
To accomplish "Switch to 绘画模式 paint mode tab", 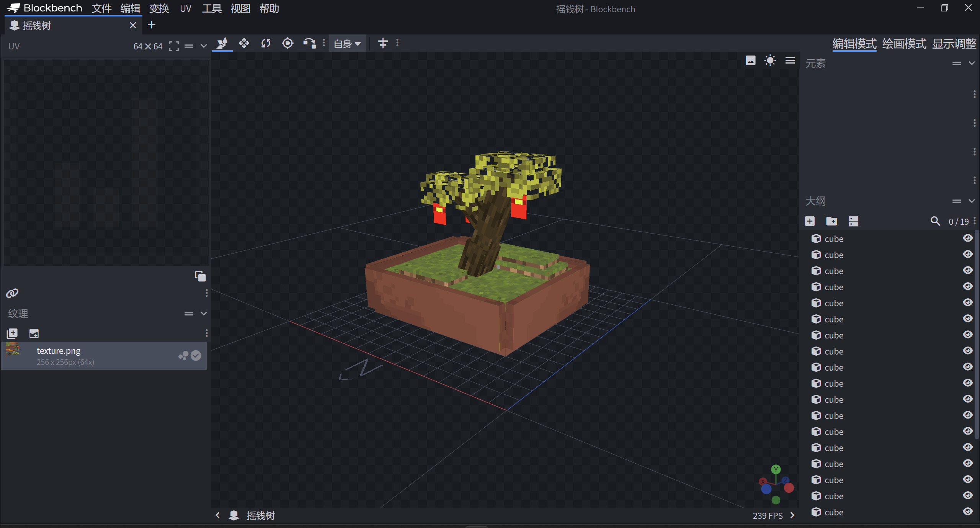I will point(904,44).
